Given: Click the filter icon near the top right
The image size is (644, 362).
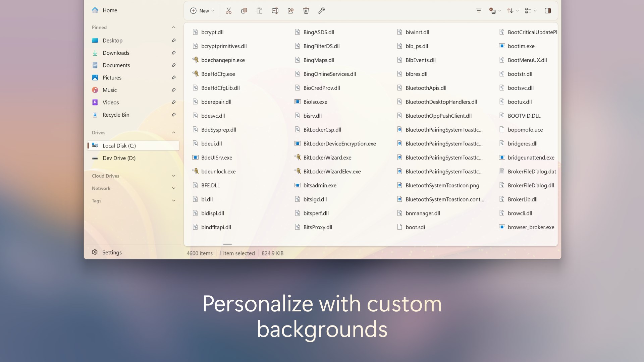Looking at the screenshot, I should point(478,10).
